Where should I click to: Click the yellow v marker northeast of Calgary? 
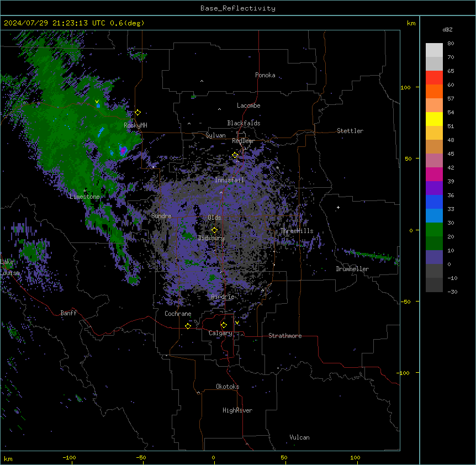click(237, 323)
